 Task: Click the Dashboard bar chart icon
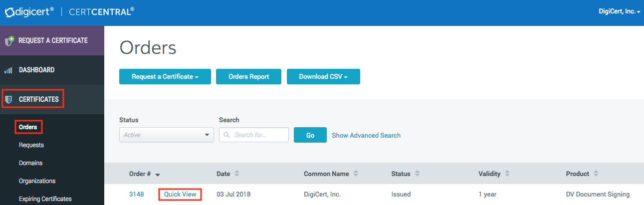[x=8, y=70]
